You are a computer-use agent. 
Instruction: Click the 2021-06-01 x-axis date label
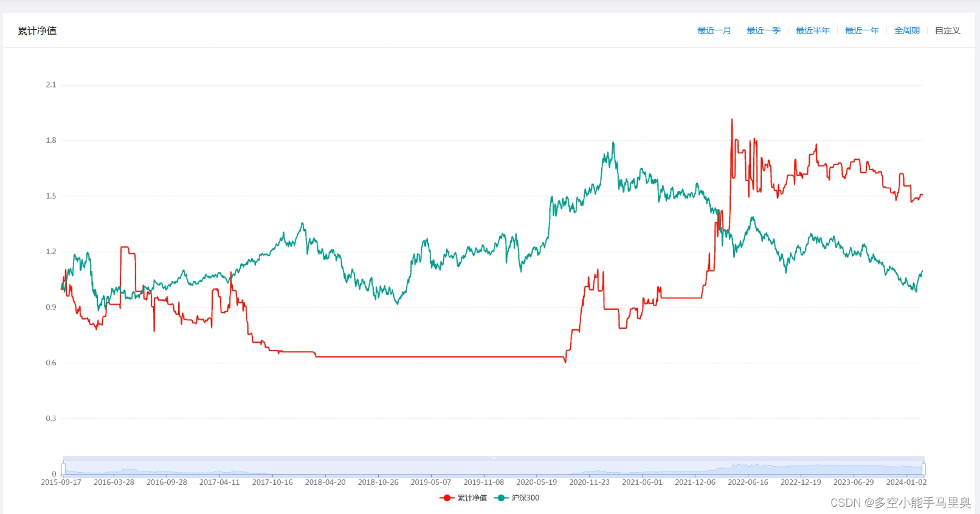click(x=642, y=482)
